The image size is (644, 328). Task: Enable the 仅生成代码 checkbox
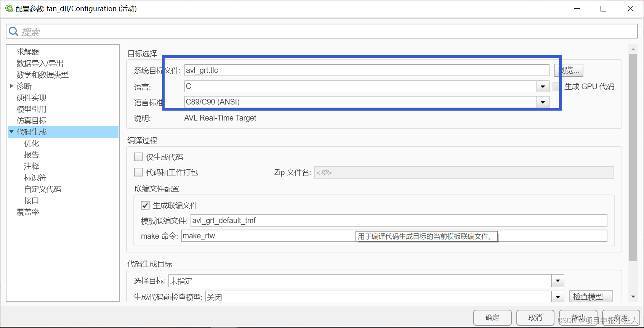tap(138, 157)
